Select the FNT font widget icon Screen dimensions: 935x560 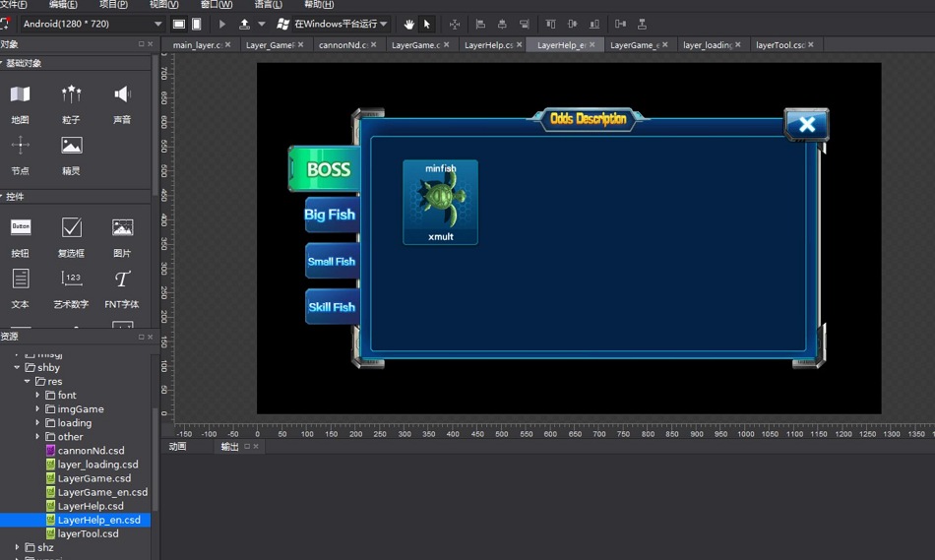122,280
